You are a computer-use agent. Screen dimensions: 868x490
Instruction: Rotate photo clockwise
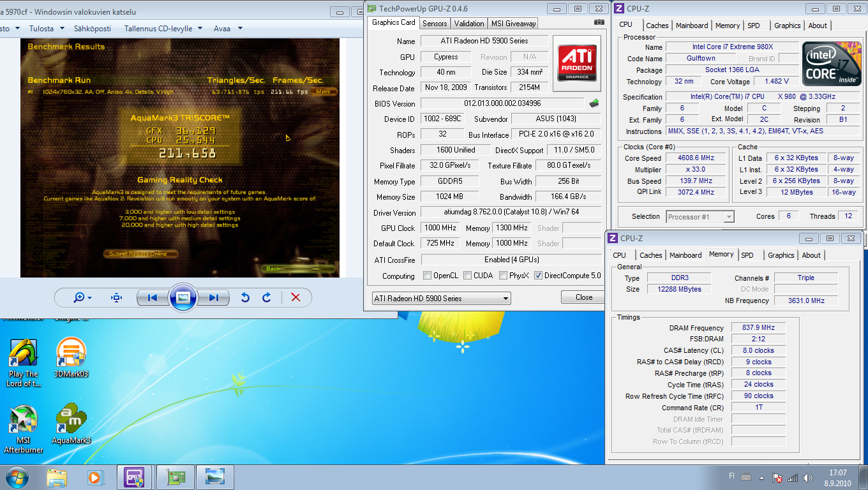click(267, 297)
